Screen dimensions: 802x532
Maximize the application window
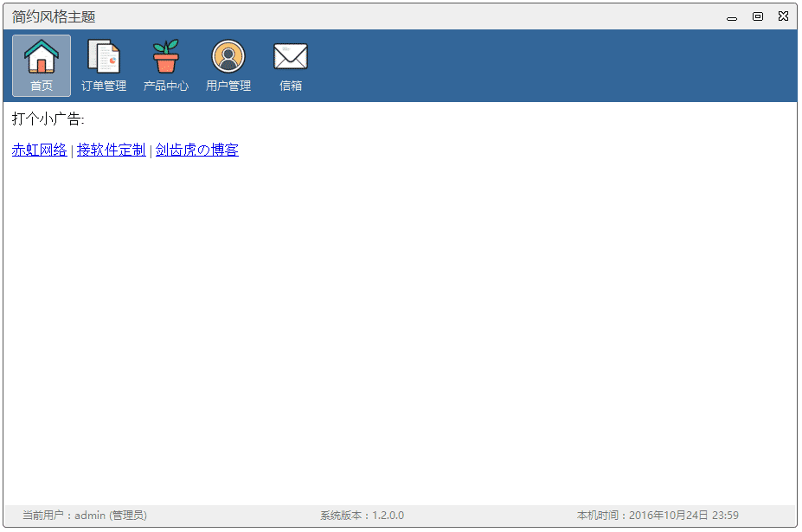(x=758, y=16)
